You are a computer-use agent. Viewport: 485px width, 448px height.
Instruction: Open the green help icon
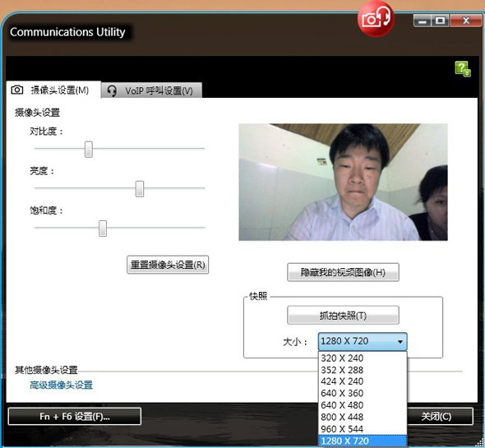click(x=463, y=69)
